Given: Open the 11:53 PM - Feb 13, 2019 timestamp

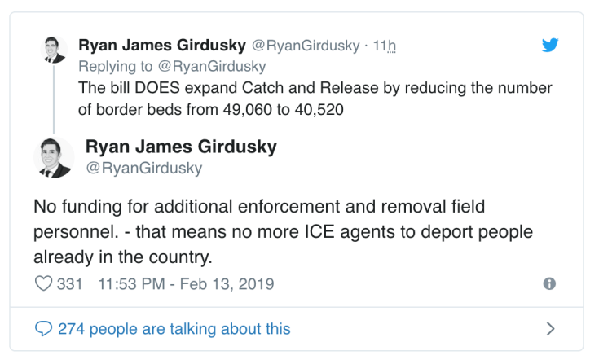Looking at the screenshot, I should click(x=186, y=284).
